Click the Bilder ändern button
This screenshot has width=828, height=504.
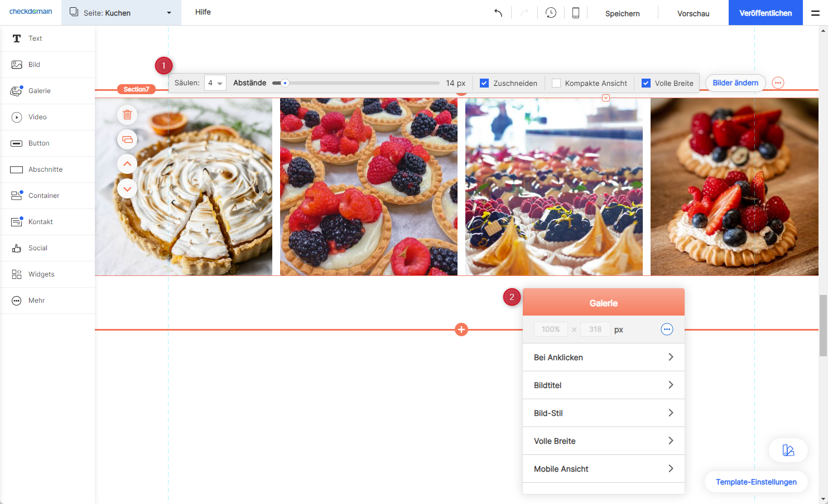735,83
